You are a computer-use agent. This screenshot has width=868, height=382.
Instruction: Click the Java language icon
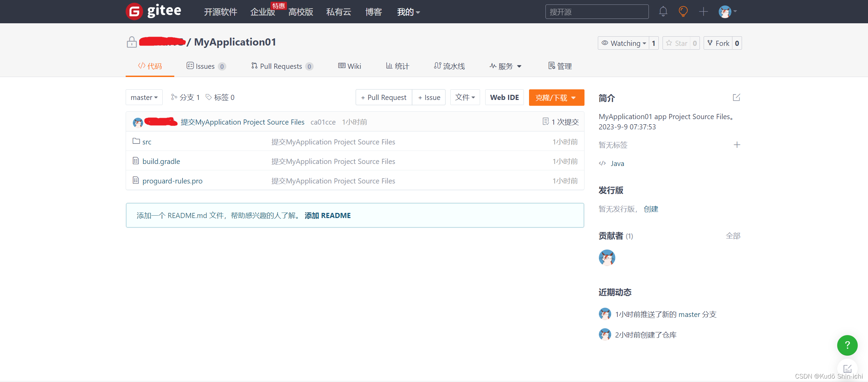(602, 163)
